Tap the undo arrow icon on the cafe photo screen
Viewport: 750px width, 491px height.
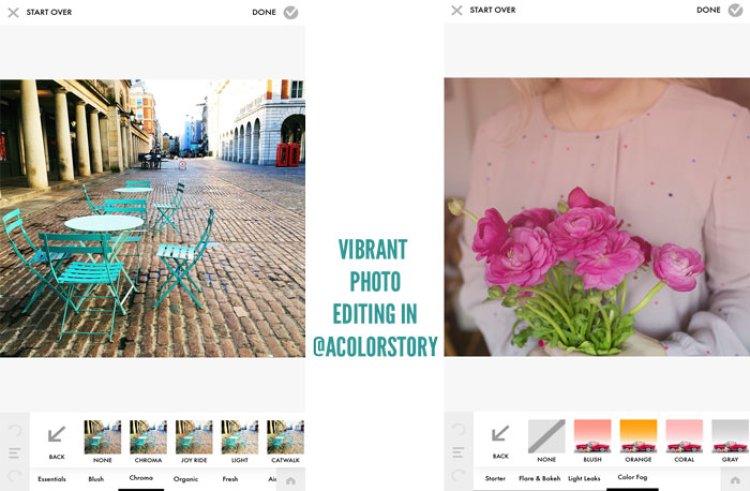(x=15, y=431)
